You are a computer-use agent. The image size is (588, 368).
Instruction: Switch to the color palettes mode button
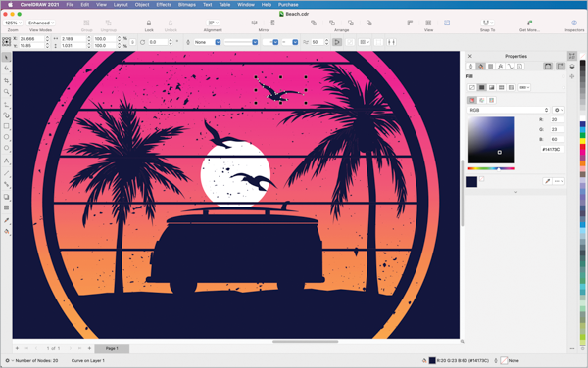[491, 100]
